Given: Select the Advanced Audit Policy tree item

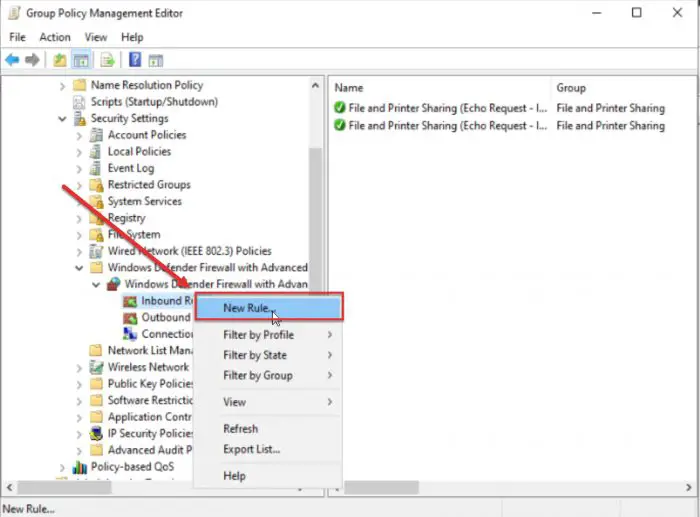Looking at the screenshot, I should tap(150, 450).
